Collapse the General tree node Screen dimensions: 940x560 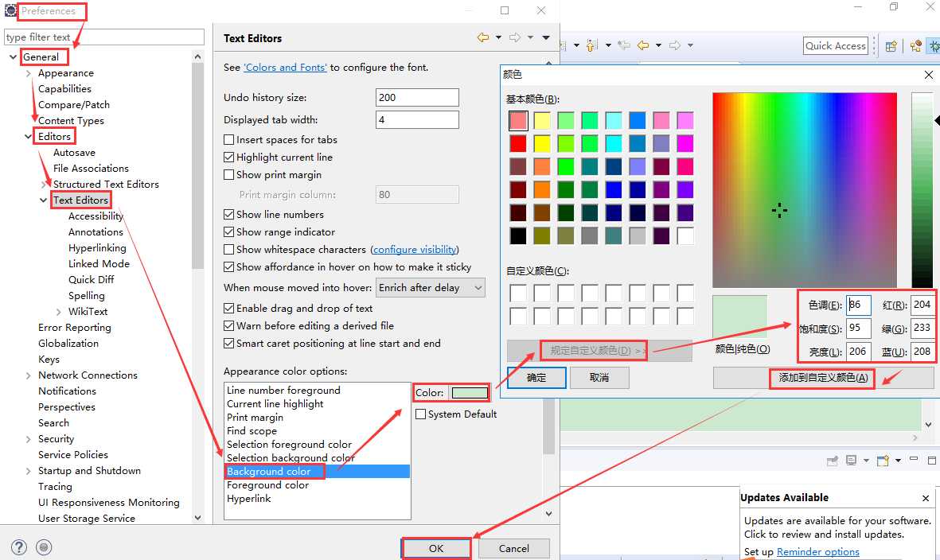14,57
